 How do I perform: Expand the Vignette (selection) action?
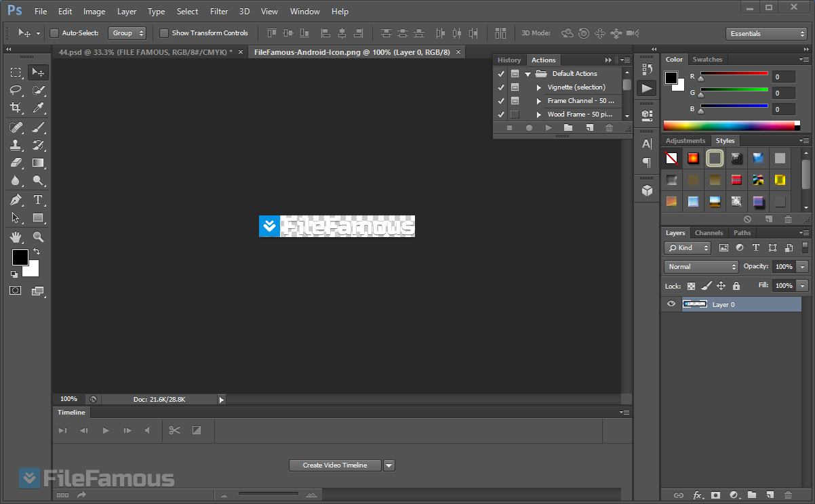click(x=539, y=87)
